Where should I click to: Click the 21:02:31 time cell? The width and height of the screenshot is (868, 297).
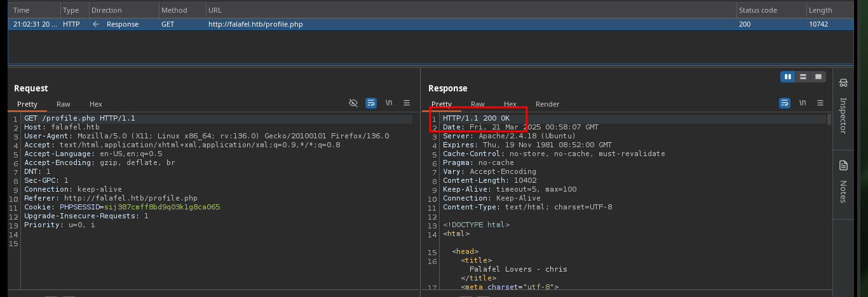click(35, 24)
